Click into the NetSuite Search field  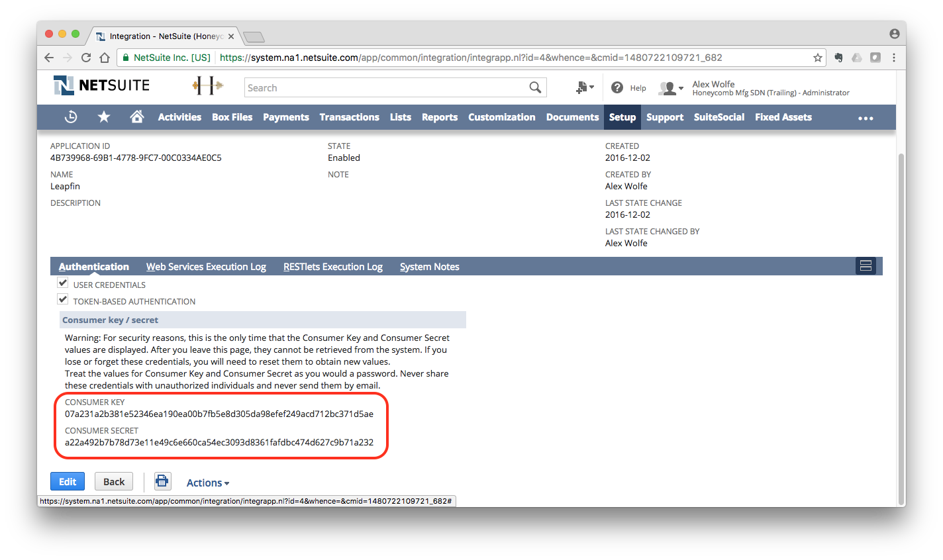[x=385, y=87]
